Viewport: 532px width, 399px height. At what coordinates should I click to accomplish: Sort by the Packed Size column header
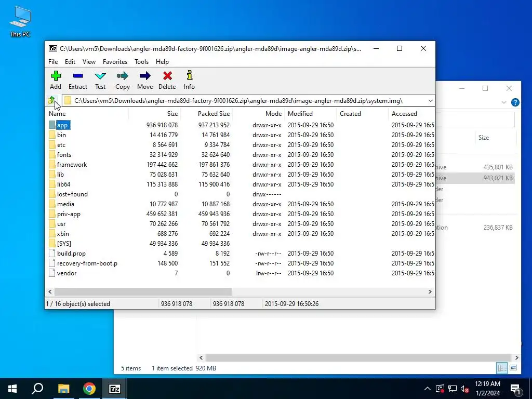207,114
